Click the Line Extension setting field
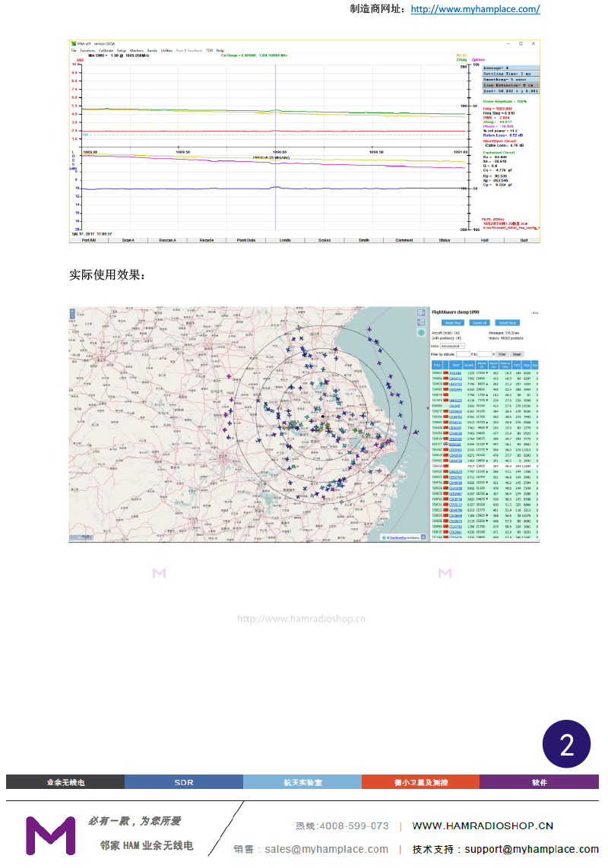608x868 pixels. click(511, 85)
